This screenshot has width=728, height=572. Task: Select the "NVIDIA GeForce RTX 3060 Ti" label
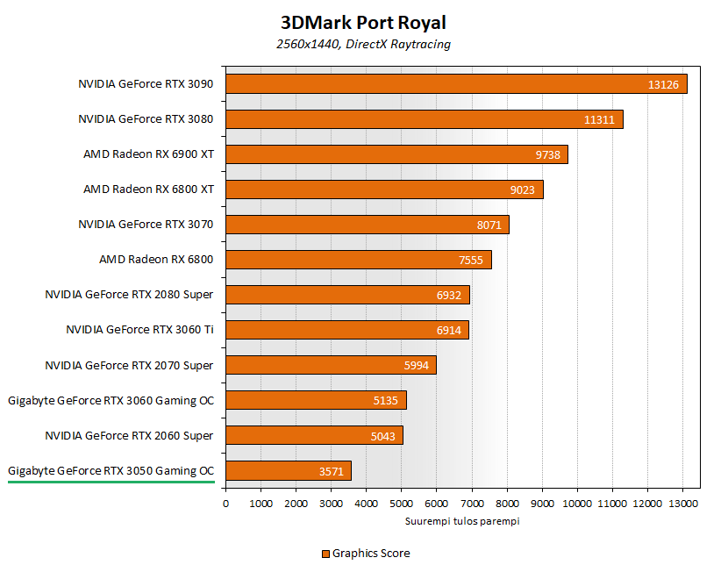(x=139, y=330)
